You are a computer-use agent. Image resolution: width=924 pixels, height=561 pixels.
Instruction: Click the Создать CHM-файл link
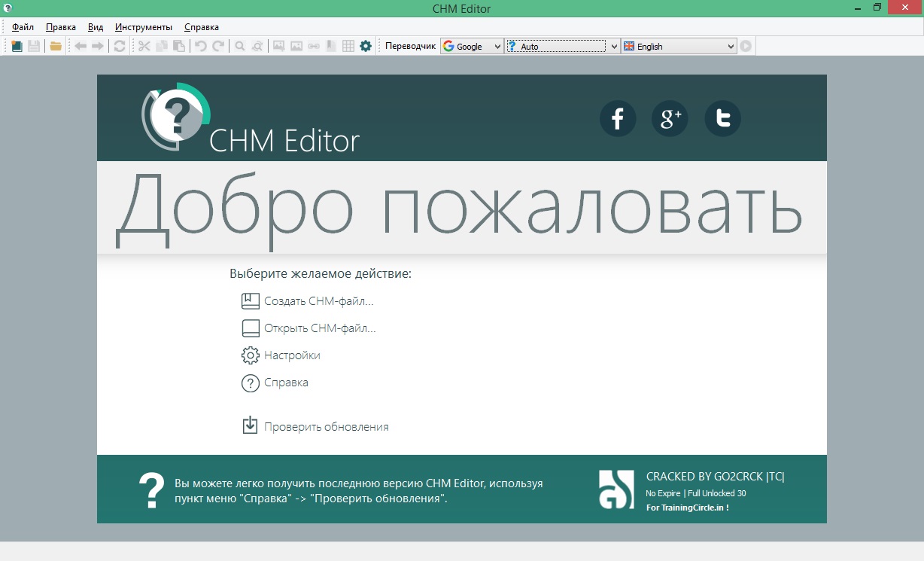coord(307,301)
